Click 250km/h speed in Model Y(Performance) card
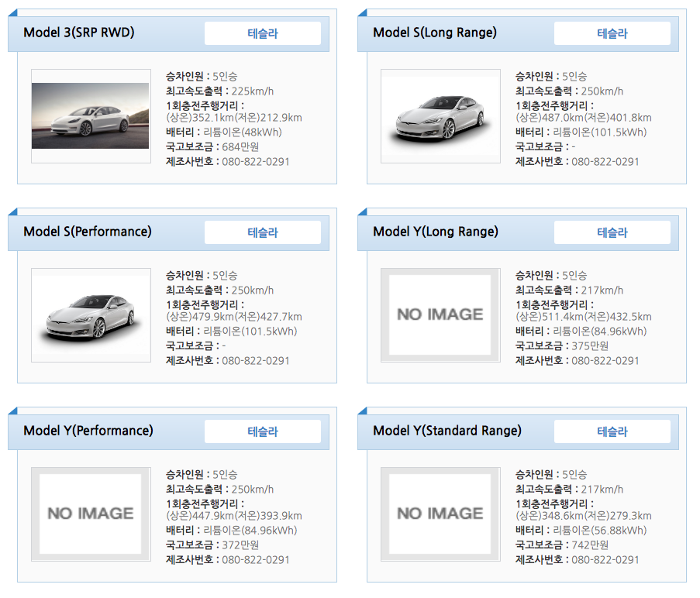 [x=253, y=490]
